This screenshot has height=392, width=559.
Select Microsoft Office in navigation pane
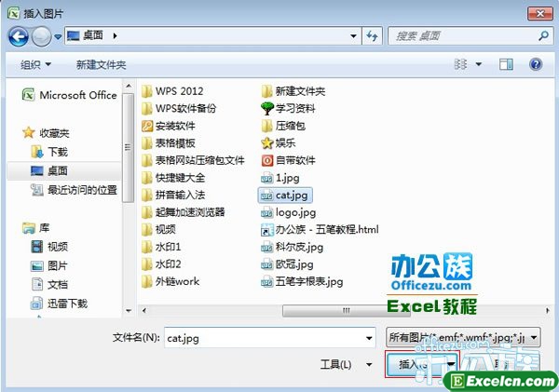tap(70, 95)
